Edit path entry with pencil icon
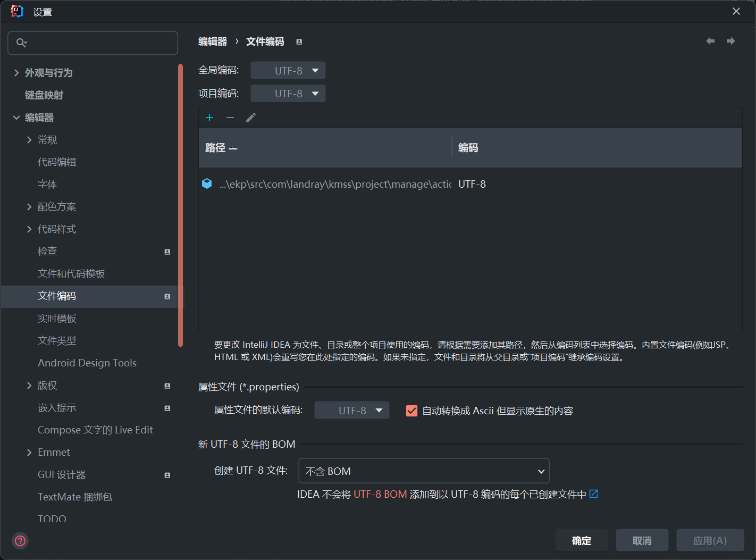The width and height of the screenshot is (756, 560). point(251,118)
